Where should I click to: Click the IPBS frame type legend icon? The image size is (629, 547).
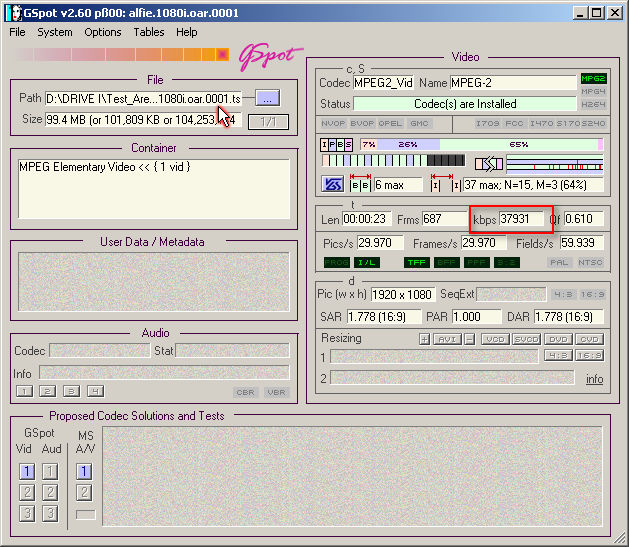[336, 145]
